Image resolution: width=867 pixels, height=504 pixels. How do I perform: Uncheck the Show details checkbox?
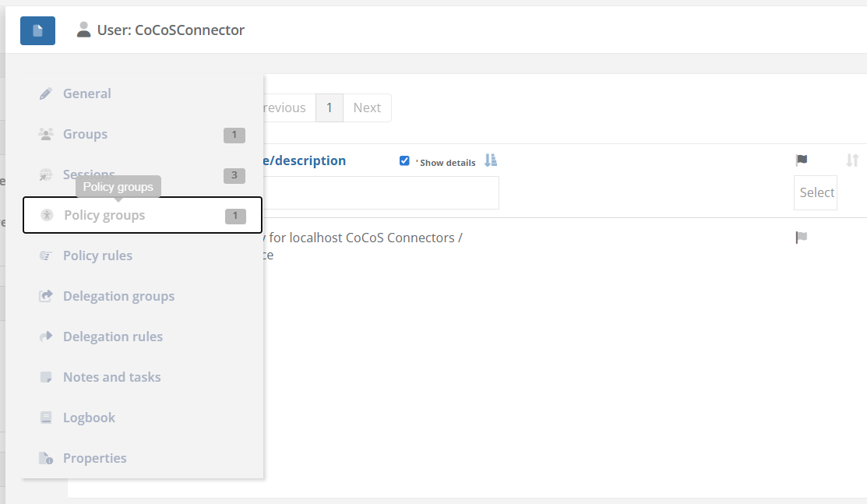(x=404, y=160)
